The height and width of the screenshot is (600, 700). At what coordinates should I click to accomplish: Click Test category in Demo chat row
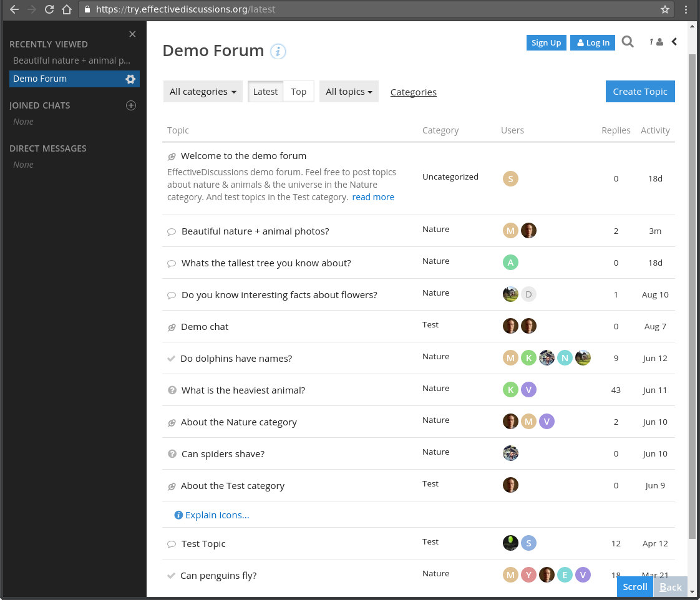click(430, 324)
